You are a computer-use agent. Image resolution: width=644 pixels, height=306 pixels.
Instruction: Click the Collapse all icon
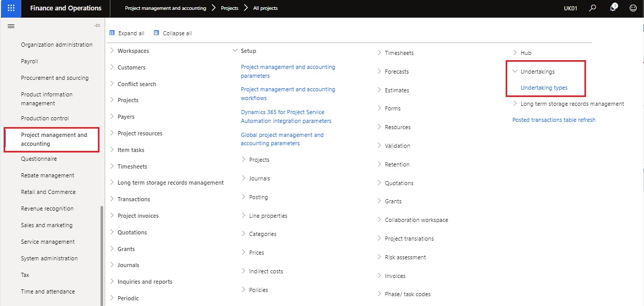point(156,33)
